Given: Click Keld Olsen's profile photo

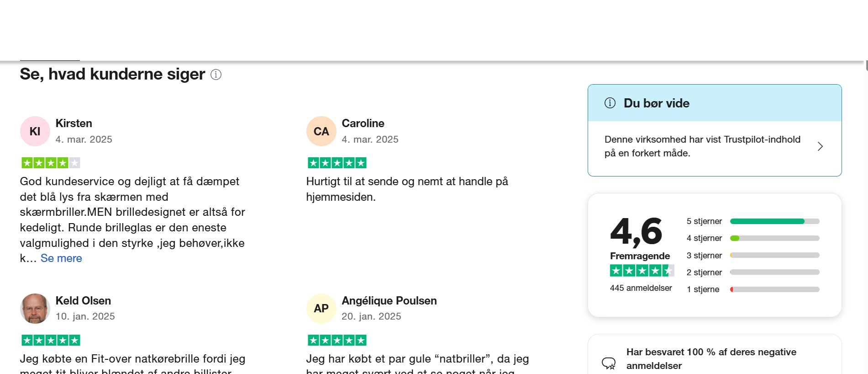Looking at the screenshot, I should [x=35, y=309].
